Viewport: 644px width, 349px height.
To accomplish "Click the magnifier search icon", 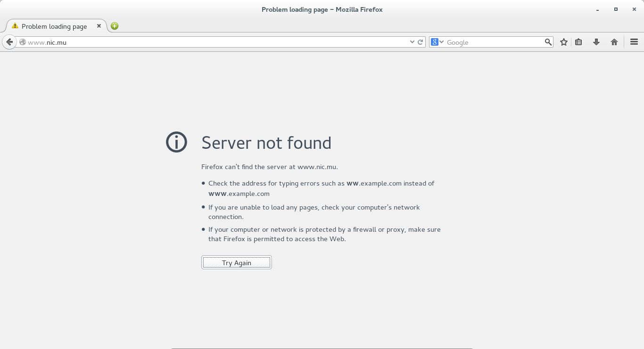I will (x=548, y=42).
